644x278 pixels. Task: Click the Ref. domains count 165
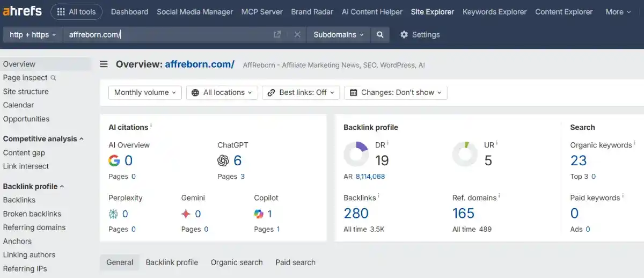[464, 213]
